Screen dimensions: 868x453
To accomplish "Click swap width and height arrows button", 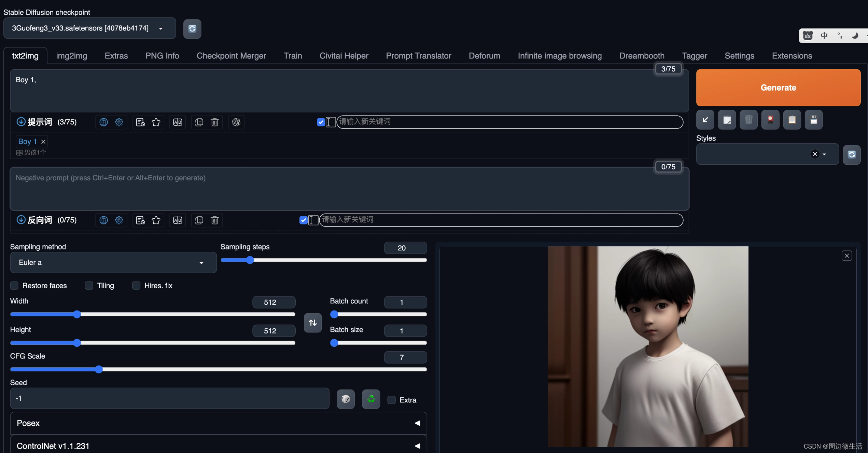I will [312, 322].
